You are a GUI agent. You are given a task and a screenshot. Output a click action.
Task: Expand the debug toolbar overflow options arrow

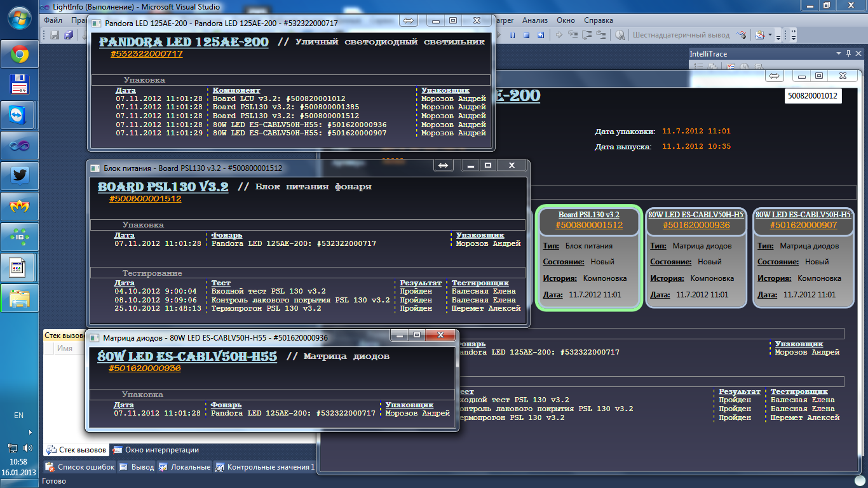(x=780, y=36)
